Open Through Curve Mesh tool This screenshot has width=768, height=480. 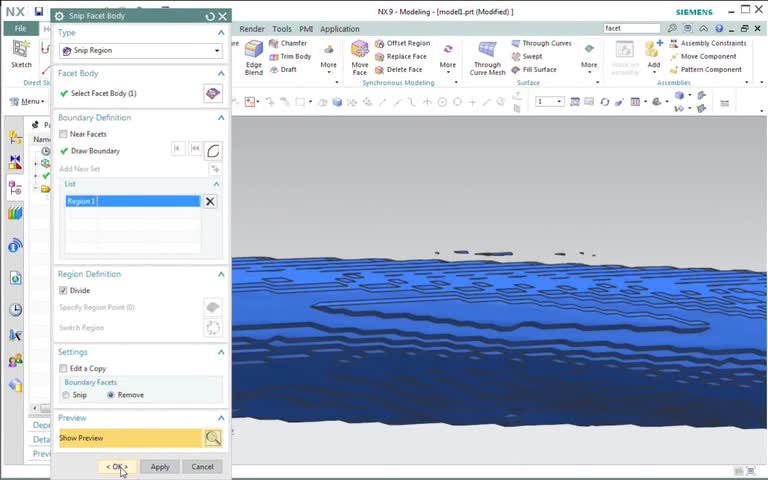[x=487, y=58]
